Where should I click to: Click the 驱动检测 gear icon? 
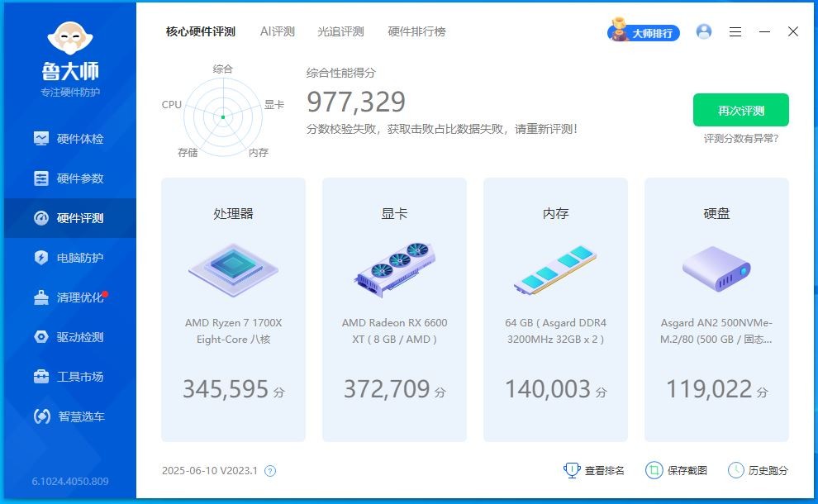coord(41,336)
